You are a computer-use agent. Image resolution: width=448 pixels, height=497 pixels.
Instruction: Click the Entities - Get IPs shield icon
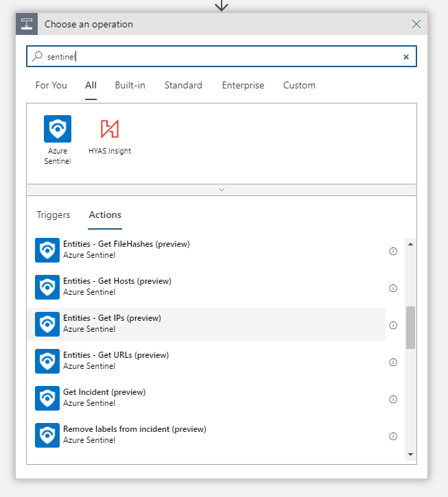pos(47,324)
